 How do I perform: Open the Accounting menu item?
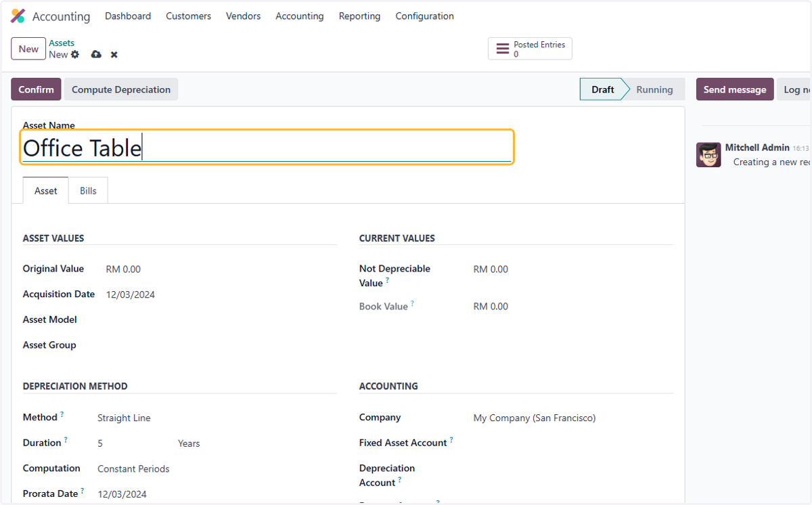[x=300, y=16]
